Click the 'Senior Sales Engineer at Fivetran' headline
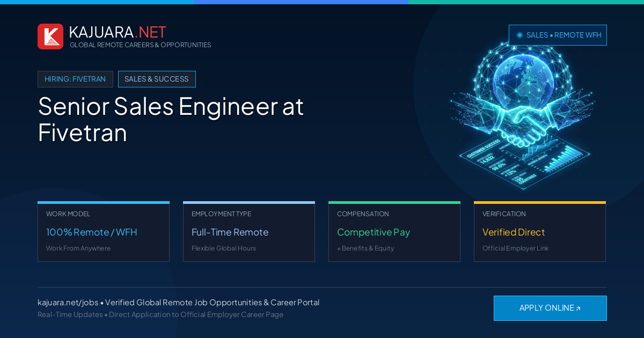This screenshot has height=338, width=644. pos(171,119)
